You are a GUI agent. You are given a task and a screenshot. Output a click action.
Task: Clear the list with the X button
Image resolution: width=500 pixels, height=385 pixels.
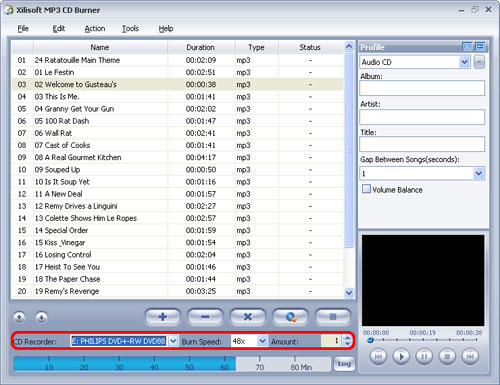click(x=248, y=317)
